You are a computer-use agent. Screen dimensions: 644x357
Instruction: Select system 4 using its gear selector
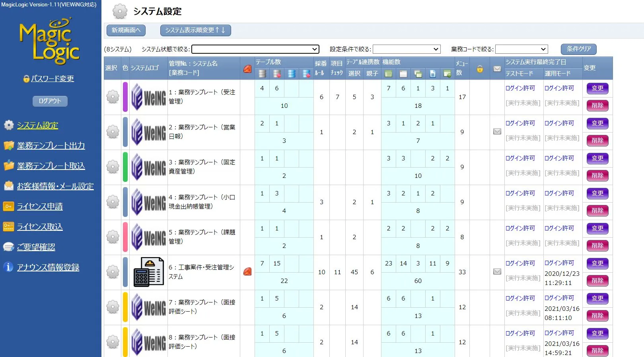[113, 202]
